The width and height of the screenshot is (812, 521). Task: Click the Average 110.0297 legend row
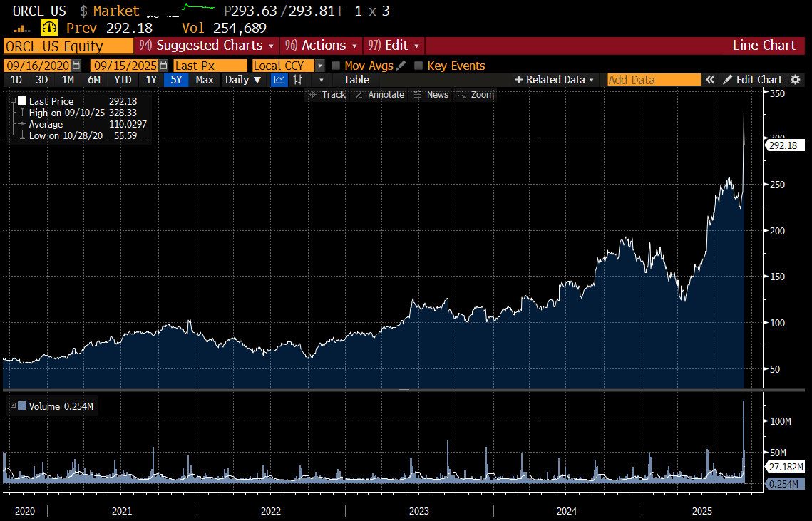pyautogui.click(x=83, y=124)
